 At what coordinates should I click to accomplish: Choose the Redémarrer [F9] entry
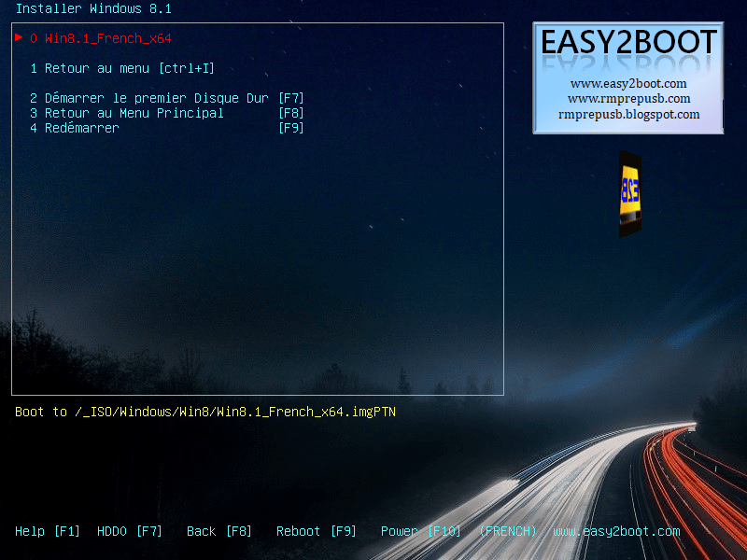[x=167, y=128]
